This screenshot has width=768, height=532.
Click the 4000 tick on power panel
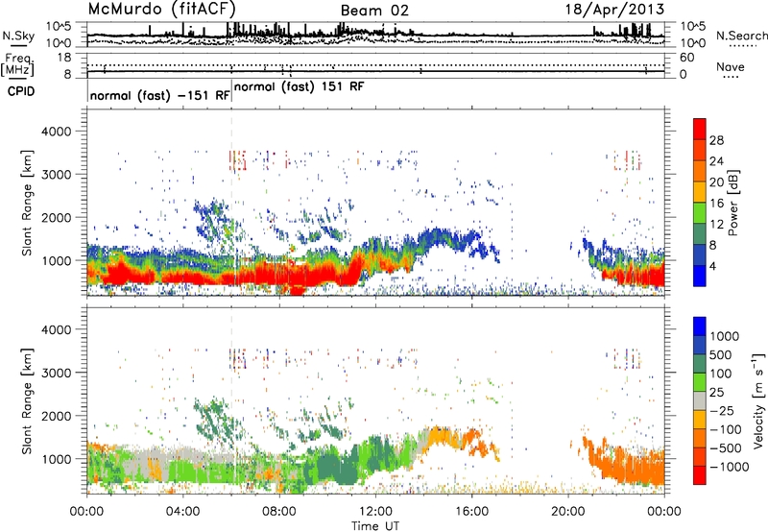click(x=56, y=132)
